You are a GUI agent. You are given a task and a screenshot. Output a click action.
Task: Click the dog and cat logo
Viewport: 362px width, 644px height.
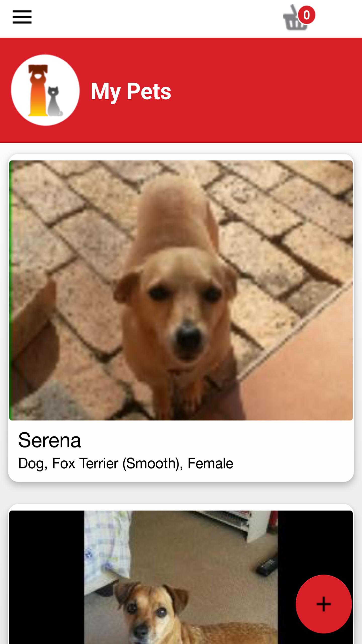(x=45, y=90)
